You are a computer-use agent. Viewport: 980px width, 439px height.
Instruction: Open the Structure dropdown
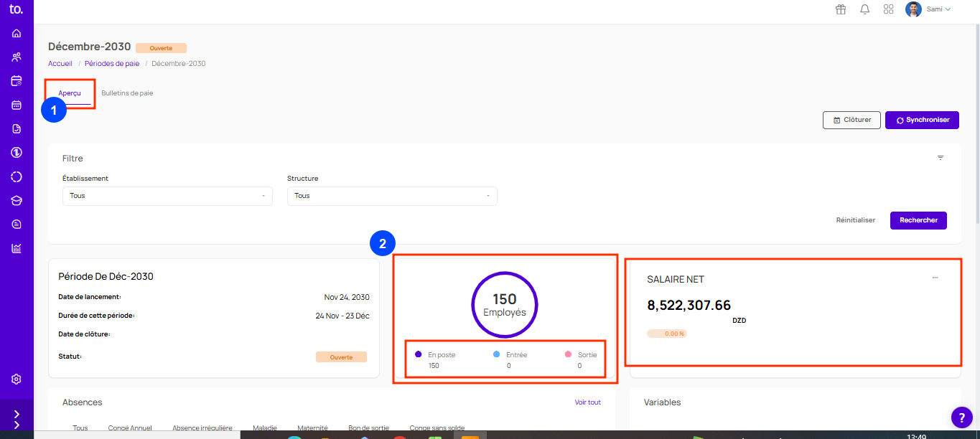[x=392, y=196]
